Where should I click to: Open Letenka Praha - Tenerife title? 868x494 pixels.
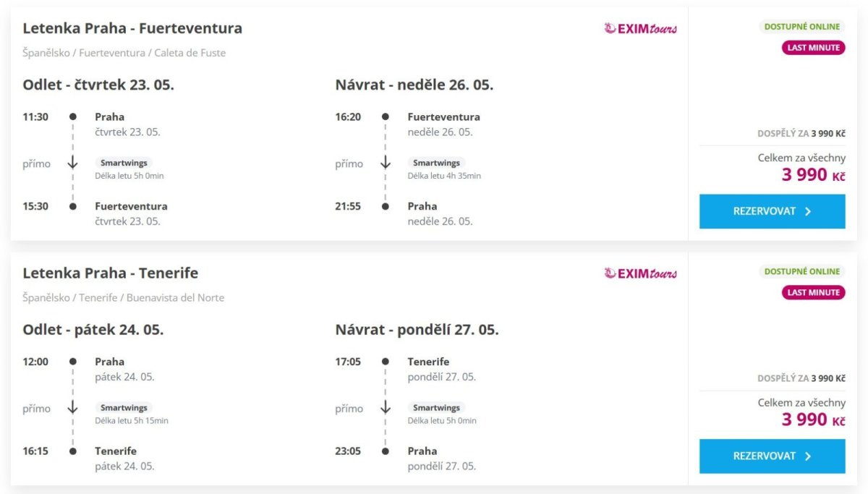pos(110,273)
